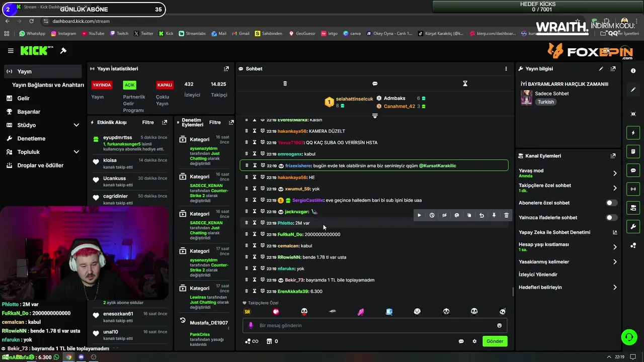
Task: Open Hesap yaşı kısıtlaması options
Action: tap(568, 247)
